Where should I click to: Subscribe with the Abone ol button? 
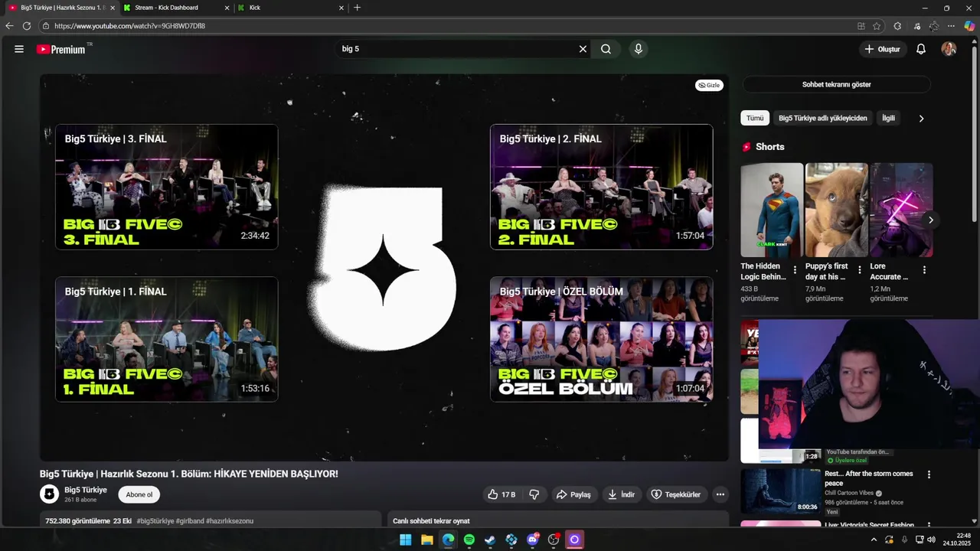[x=139, y=494]
